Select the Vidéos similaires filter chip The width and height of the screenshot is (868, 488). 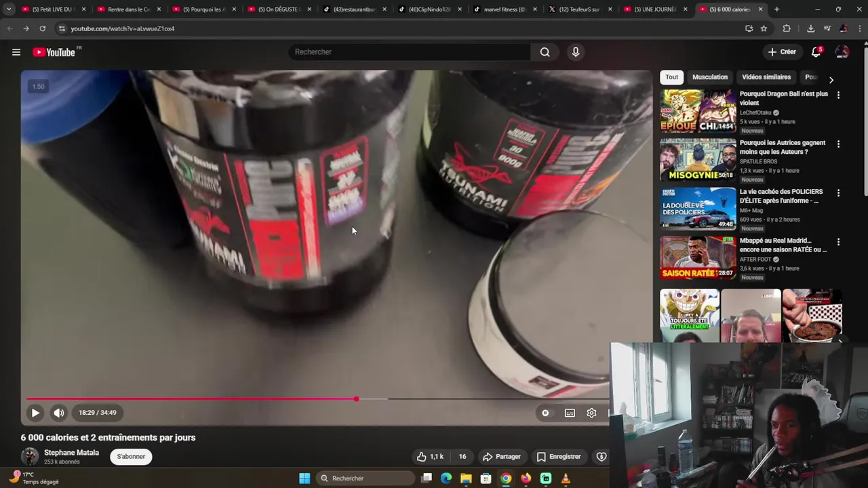(766, 77)
